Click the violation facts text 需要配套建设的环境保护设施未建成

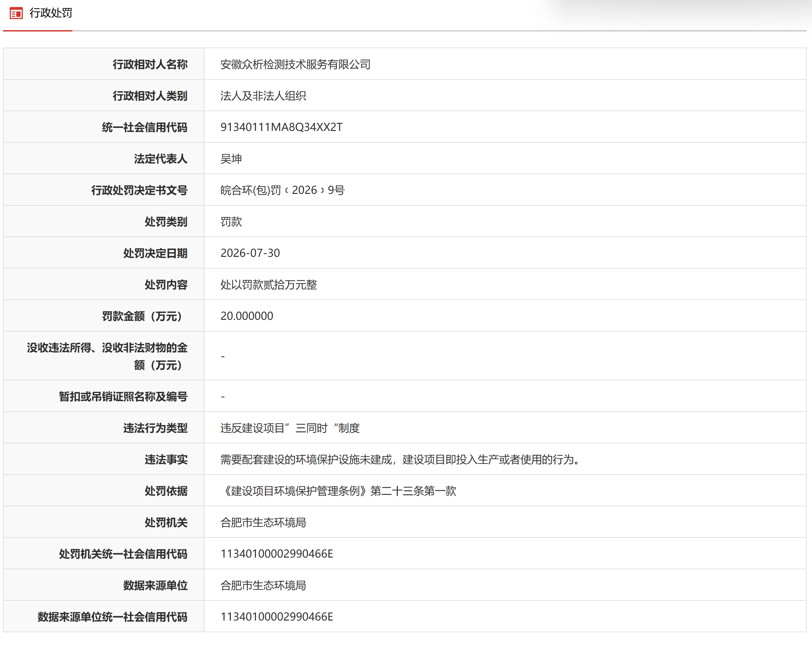click(306, 459)
